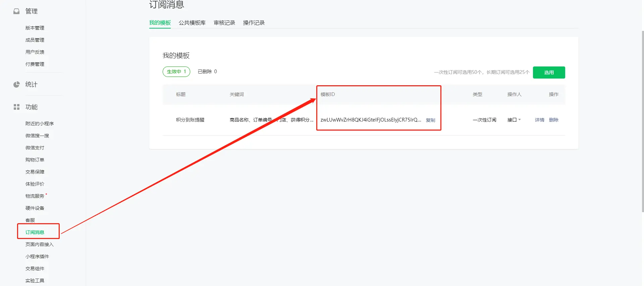Image resolution: width=644 pixels, height=286 pixels.
Task: Open the 审核记录 tab
Action: [x=224, y=23]
